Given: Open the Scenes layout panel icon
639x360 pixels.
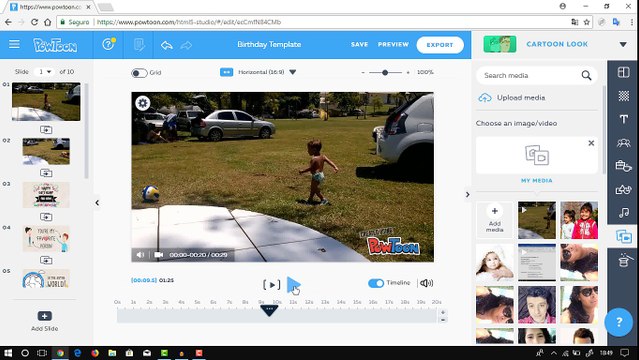Looking at the screenshot, I should click(x=623, y=72).
